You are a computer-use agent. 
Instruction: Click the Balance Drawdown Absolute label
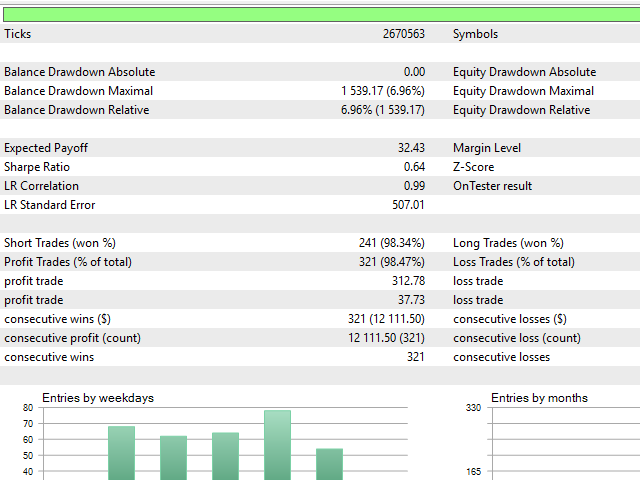pos(79,72)
